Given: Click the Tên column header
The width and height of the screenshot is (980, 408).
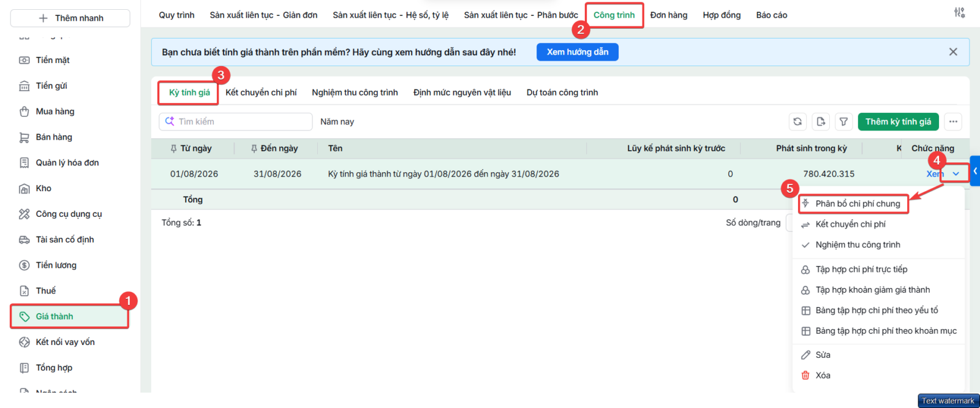Looking at the screenshot, I should point(335,149).
